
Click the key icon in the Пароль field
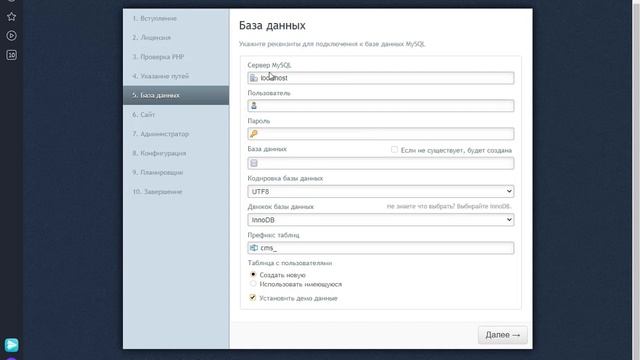(x=253, y=133)
